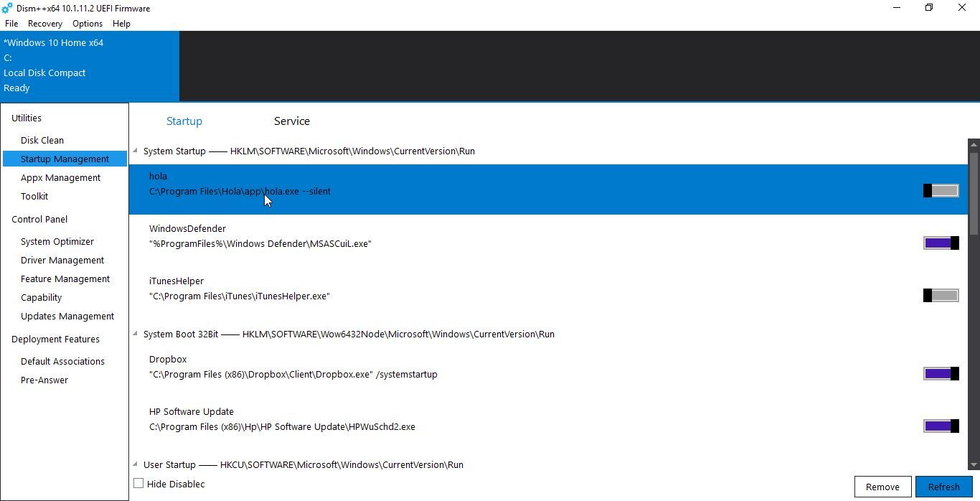980x501 pixels.
Task: Enable the hola startup toggle
Action: [x=941, y=190]
